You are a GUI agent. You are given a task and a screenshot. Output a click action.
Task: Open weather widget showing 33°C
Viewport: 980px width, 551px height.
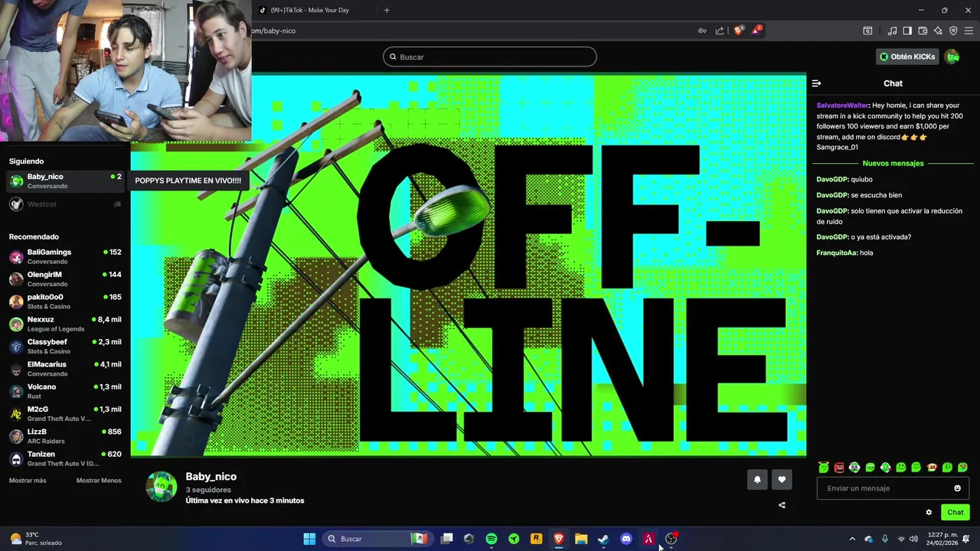pos(34,539)
